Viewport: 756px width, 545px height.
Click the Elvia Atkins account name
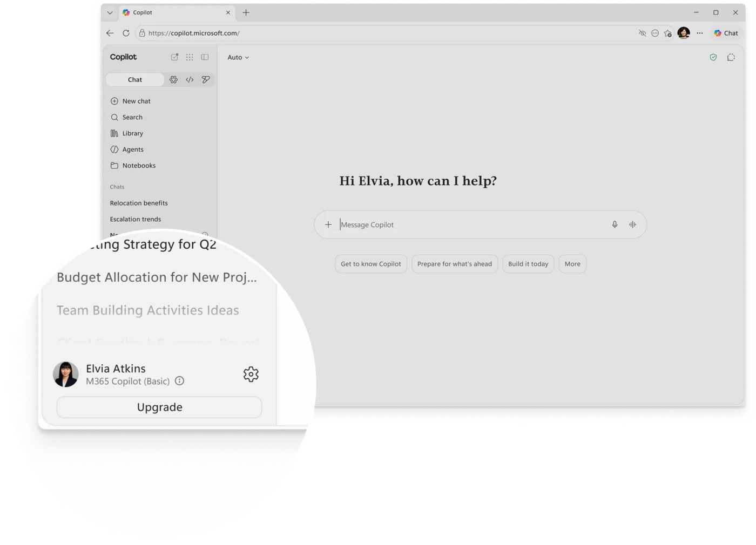[116, 369]
